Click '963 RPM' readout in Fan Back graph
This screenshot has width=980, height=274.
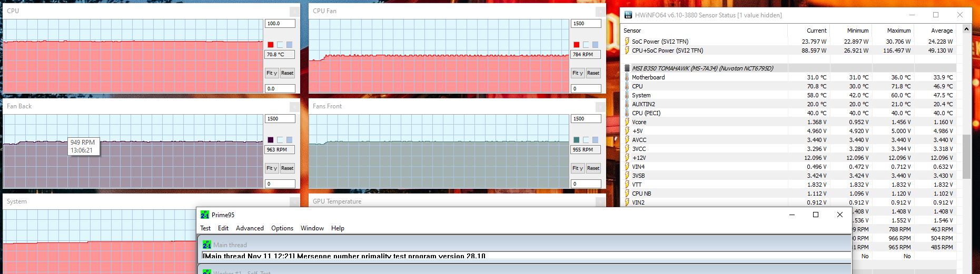tap(280, 149)
